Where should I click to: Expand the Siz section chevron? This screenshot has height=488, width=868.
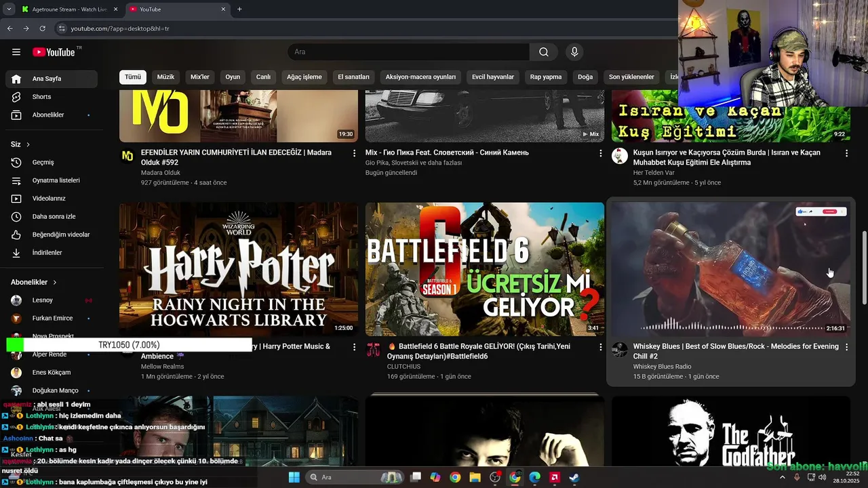coord(28,144)
